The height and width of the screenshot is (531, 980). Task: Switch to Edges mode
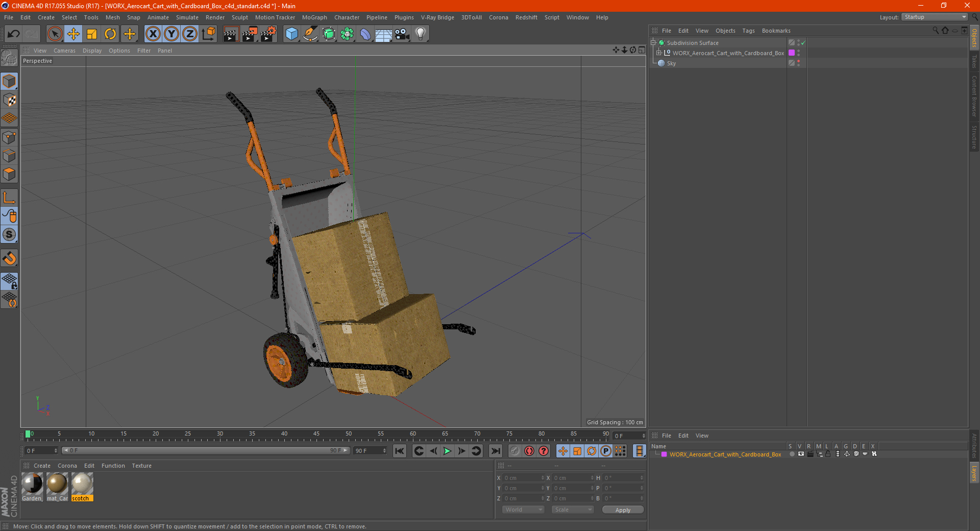click(x=9, y=156)
